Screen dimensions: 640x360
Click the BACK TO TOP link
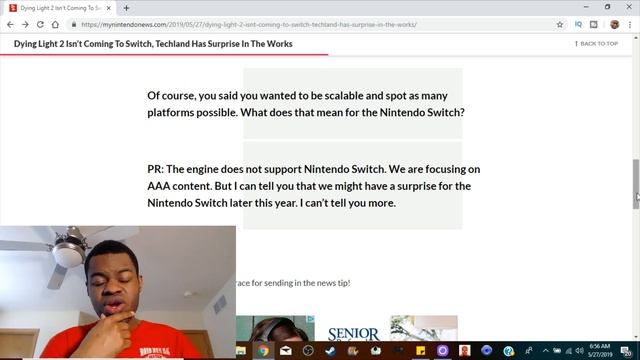point(596,44)
